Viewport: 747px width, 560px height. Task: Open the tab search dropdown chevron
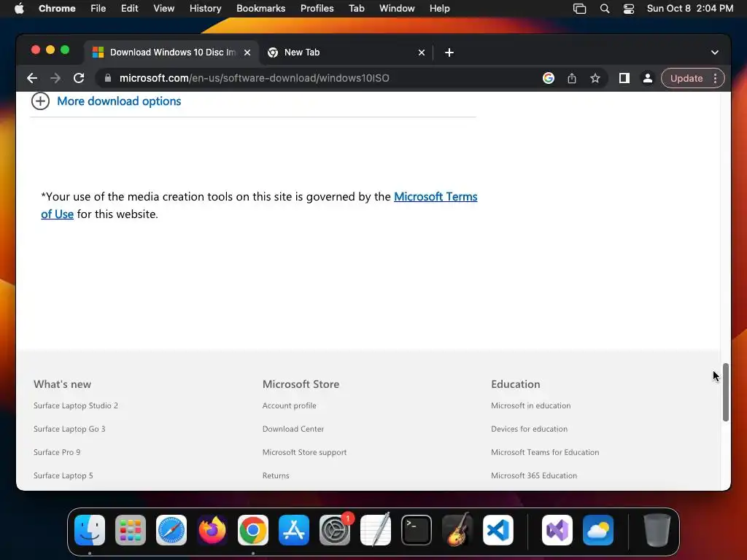715,52
